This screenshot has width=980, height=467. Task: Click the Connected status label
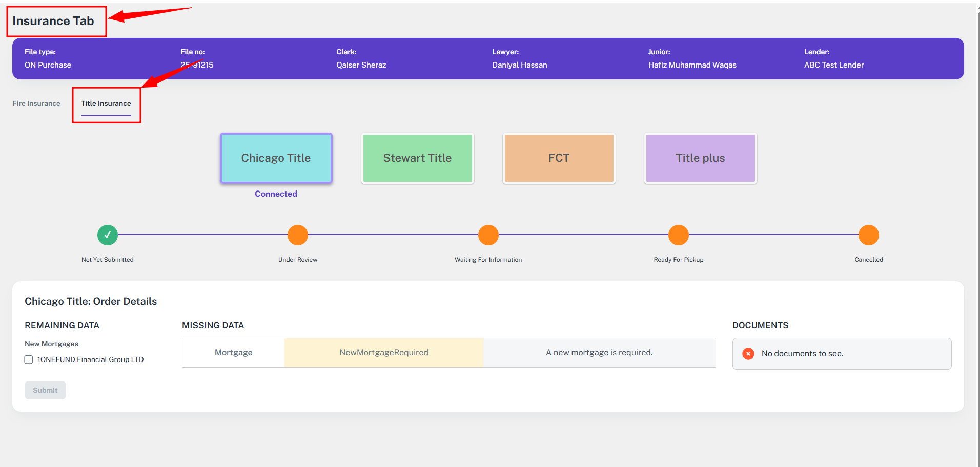276,194
